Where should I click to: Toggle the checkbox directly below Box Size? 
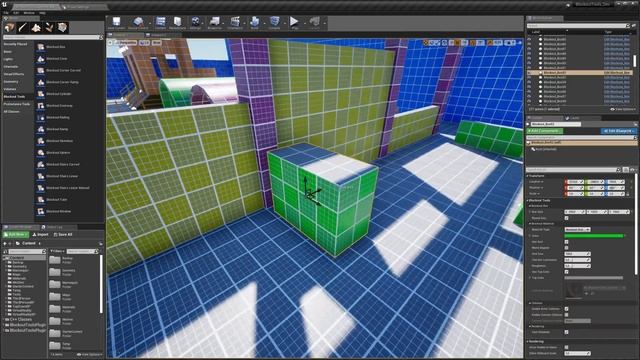(566, 218)
